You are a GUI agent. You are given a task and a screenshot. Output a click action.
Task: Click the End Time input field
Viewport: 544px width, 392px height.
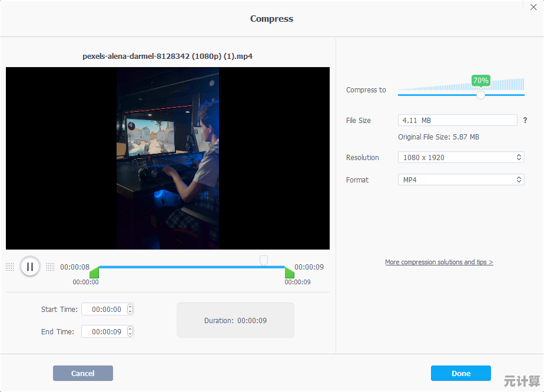click(x=104, y=332)
